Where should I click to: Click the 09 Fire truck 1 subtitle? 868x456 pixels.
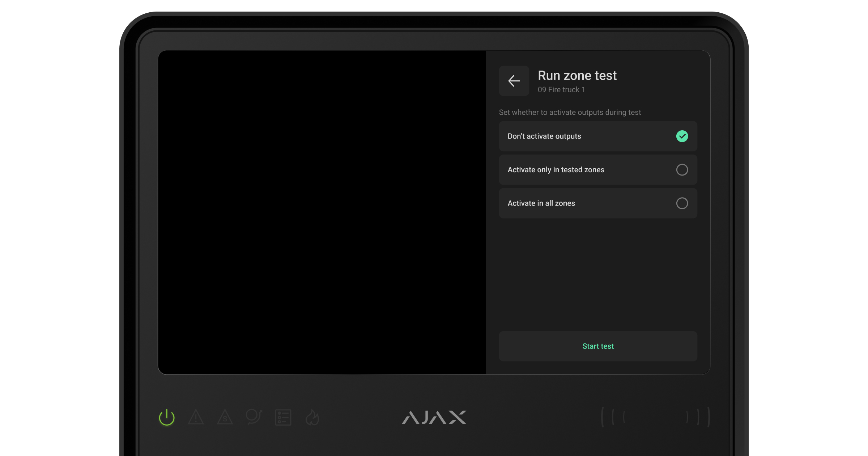point(561,90)
